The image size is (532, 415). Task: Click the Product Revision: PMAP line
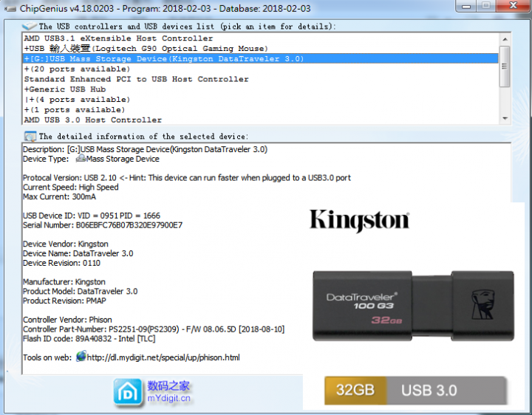(x=64, y=301)
